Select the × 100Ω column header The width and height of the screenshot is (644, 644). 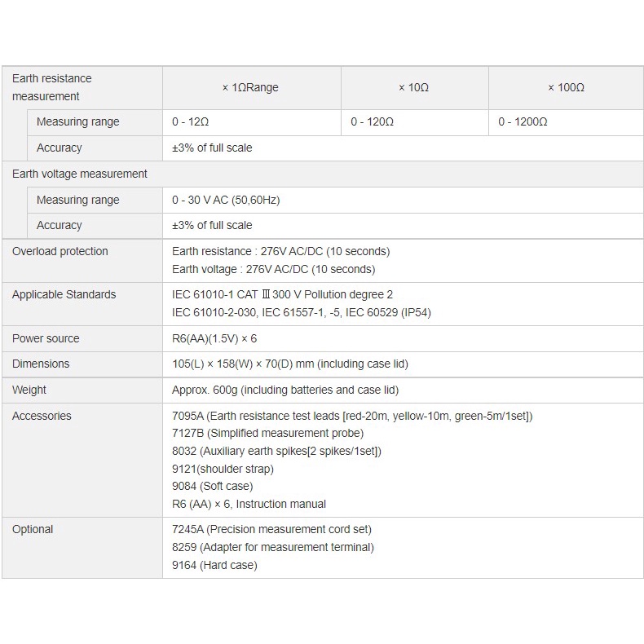tap(566, 87)
